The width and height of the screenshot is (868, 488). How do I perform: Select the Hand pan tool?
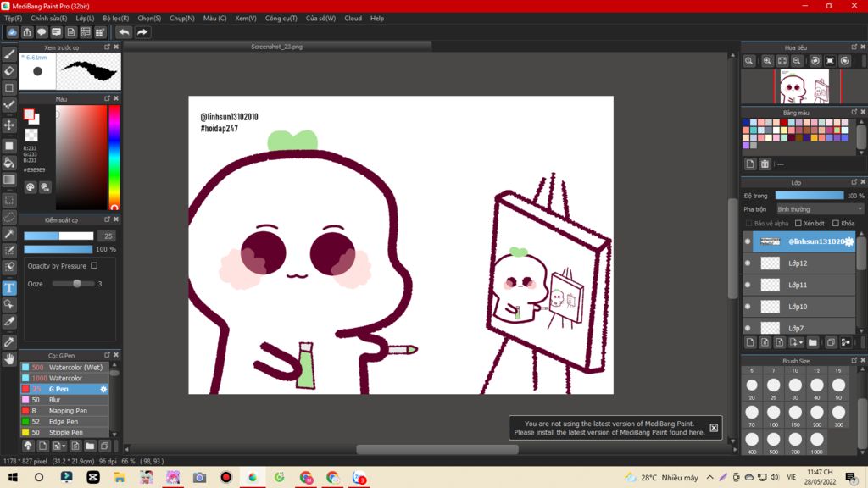9,359
